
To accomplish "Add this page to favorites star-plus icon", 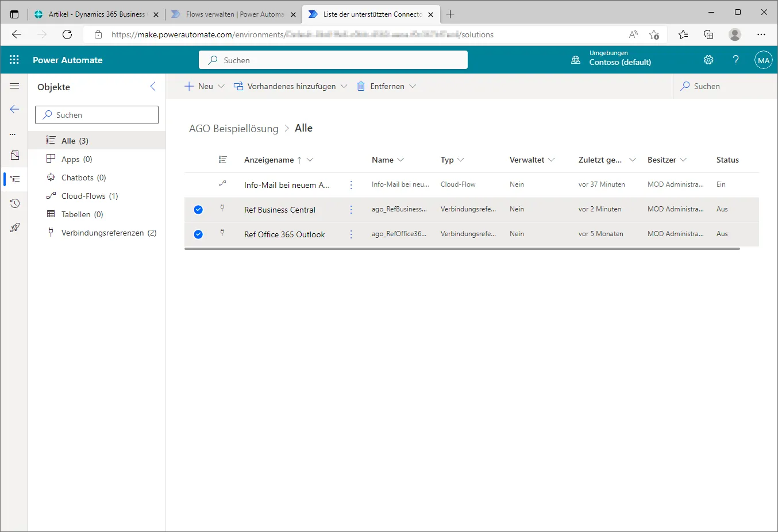I will 654,34.
